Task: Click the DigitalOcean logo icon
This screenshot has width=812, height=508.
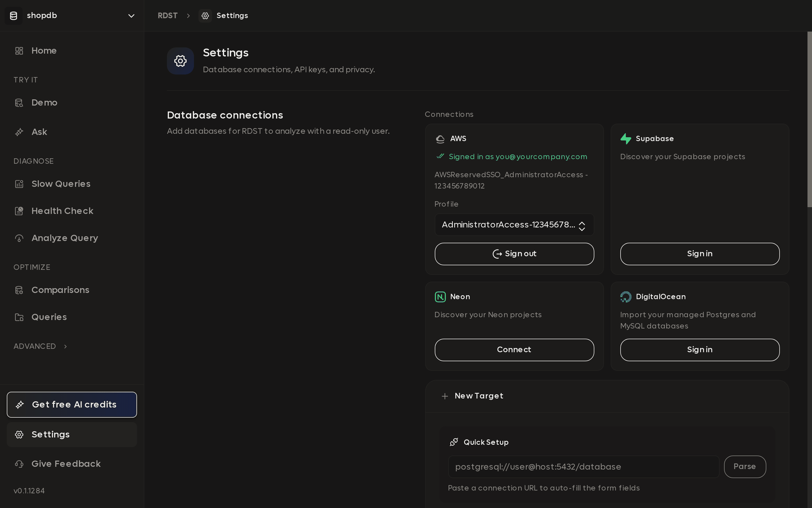Action: click(626, 297)
